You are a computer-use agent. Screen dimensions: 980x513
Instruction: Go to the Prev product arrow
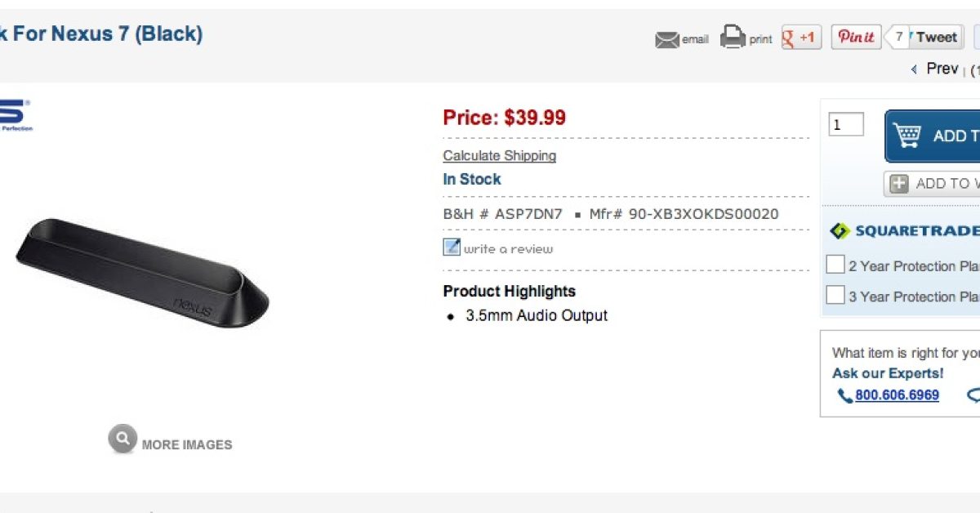(x=914, y=69)
